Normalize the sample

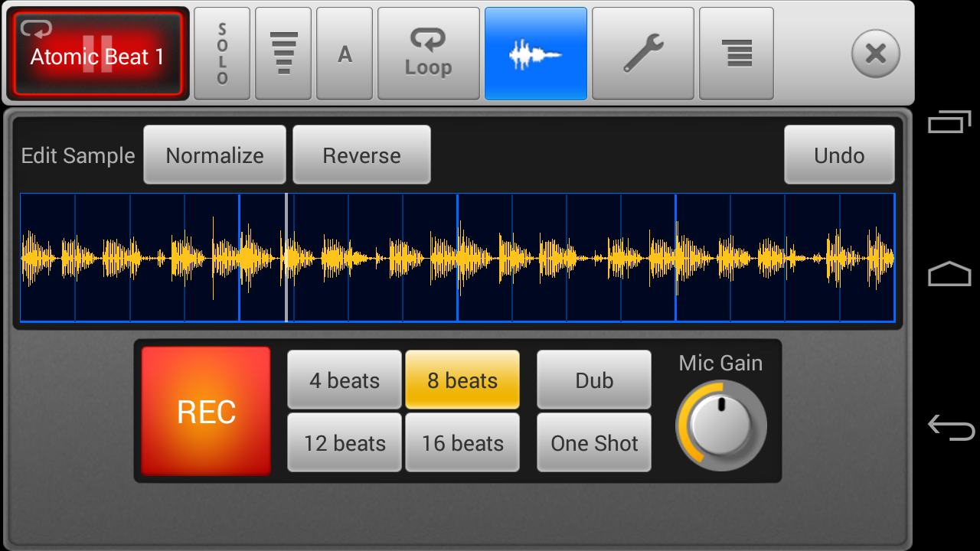[214, 155]
